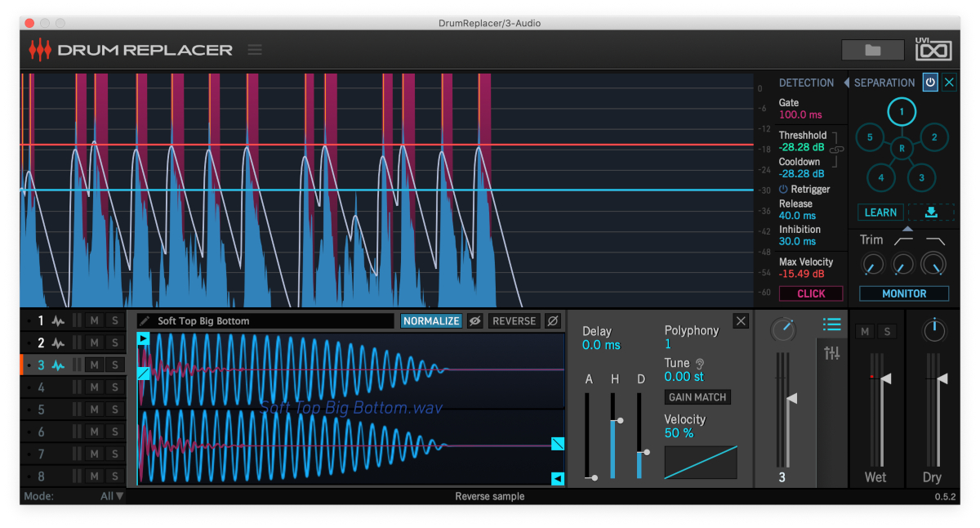Click the velocity curve display
Viewport: 980px width, 528px height.
701,462
